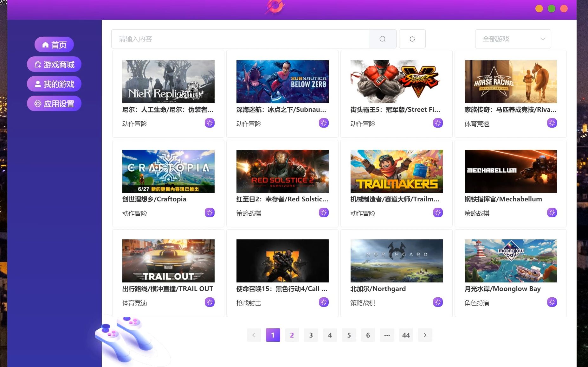The width and height of the screenshot is (588, 367).
Task: Focus the 请输入内容 search field
Action: click(240, 39)
